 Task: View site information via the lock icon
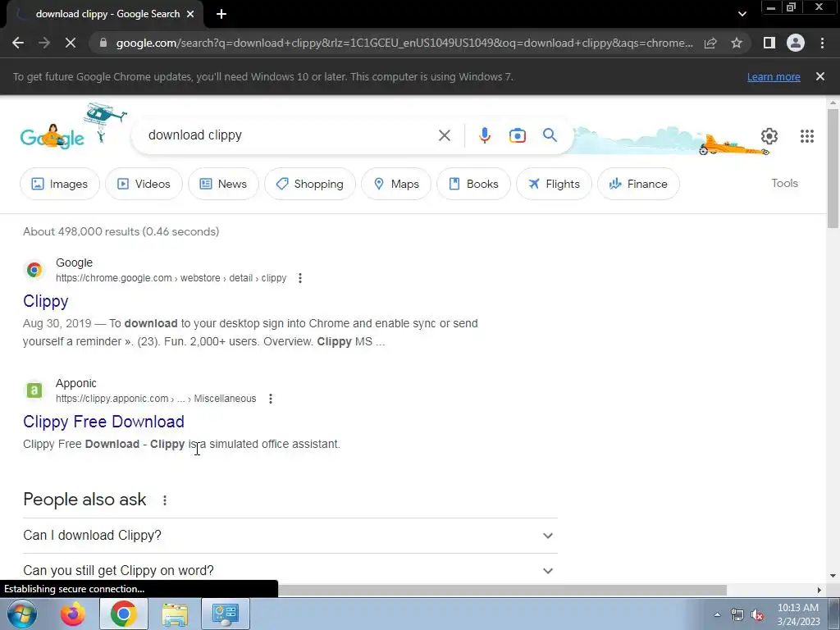click(x=103, y=43)
